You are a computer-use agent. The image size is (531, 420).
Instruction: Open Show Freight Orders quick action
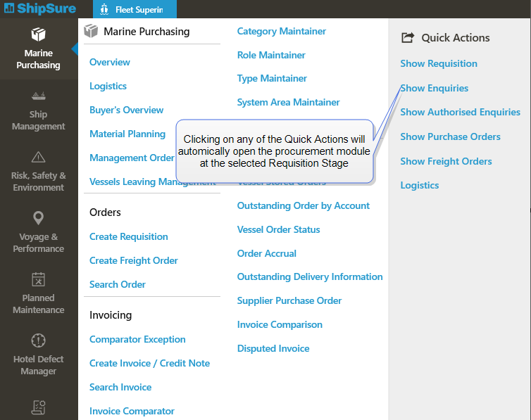click(x=446, y=161)
